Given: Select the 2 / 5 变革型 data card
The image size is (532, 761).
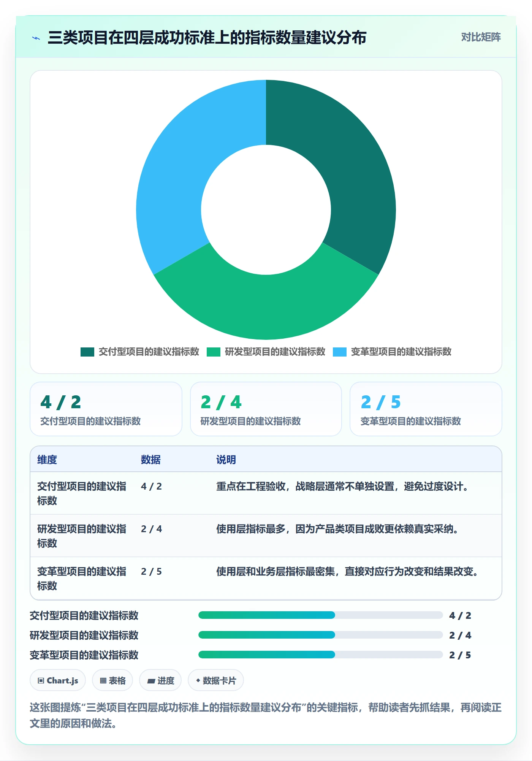Looking at the screenshot, I should pos(426,409).
